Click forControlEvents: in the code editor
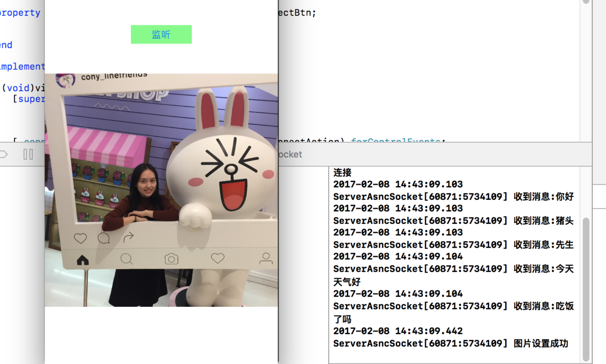This screenshot has width=606, height=364. click(398, 141)
